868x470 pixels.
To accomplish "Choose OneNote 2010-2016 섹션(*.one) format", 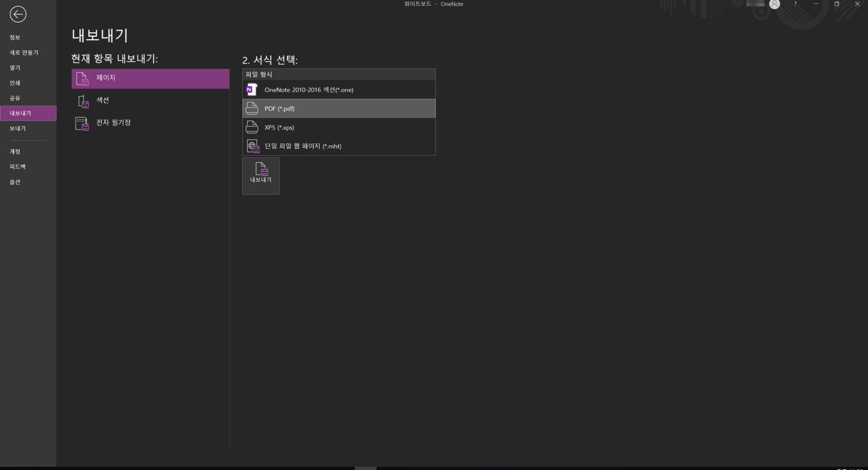I will (339, 90).
